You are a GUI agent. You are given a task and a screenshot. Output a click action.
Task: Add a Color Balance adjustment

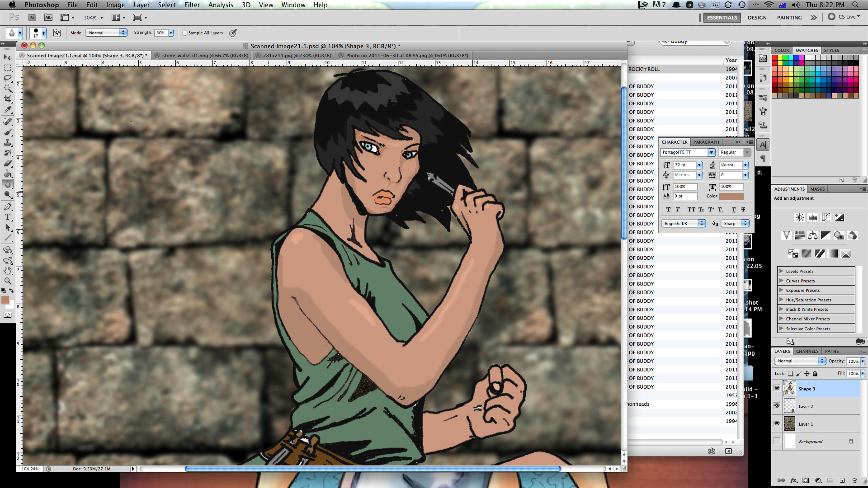point(813,235)
